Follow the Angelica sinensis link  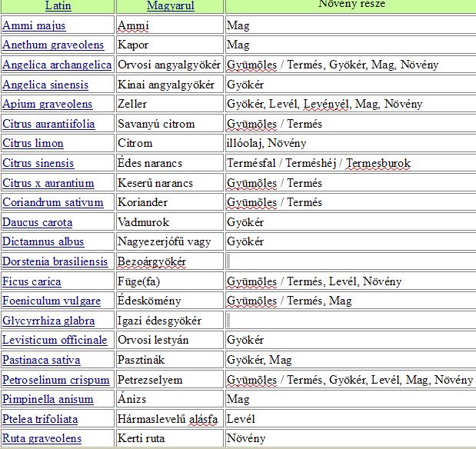point(45,85)
